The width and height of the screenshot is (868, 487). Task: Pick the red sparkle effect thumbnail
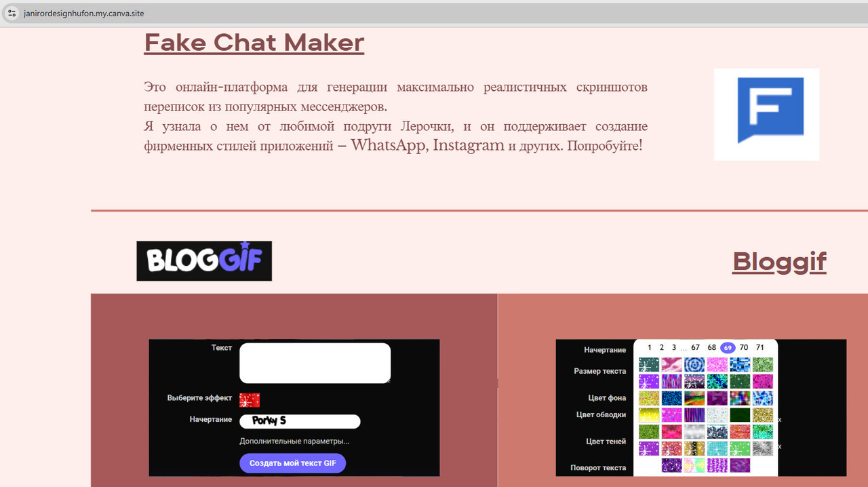(x=250, y=400)
